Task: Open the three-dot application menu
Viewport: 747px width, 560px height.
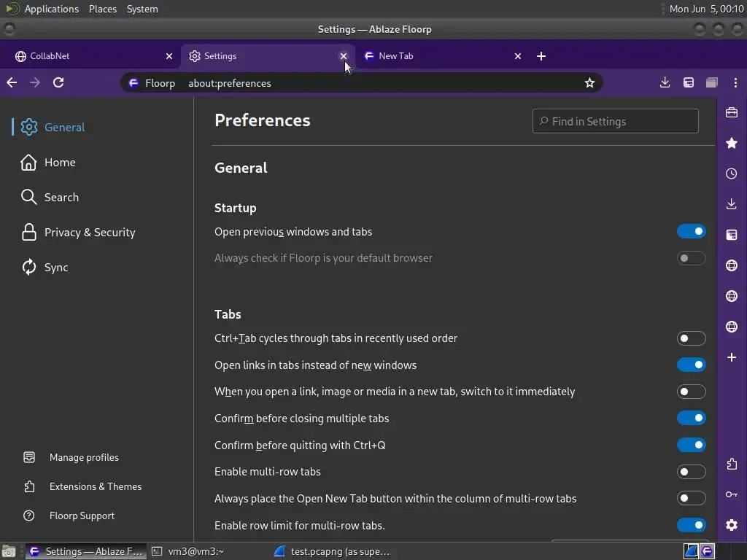Action: coord(735,83)
